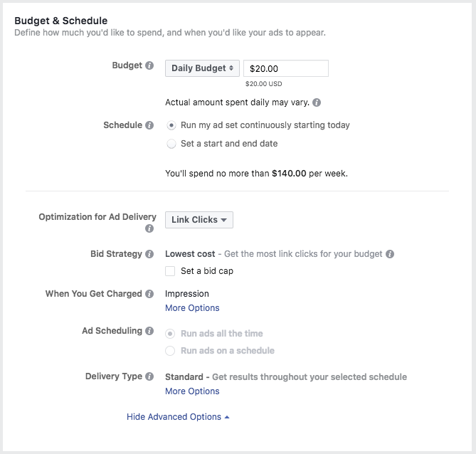This screenshot has width=476, height=454.
Task: Open info icon after 'daily may vary'
Action: [317, 102]
